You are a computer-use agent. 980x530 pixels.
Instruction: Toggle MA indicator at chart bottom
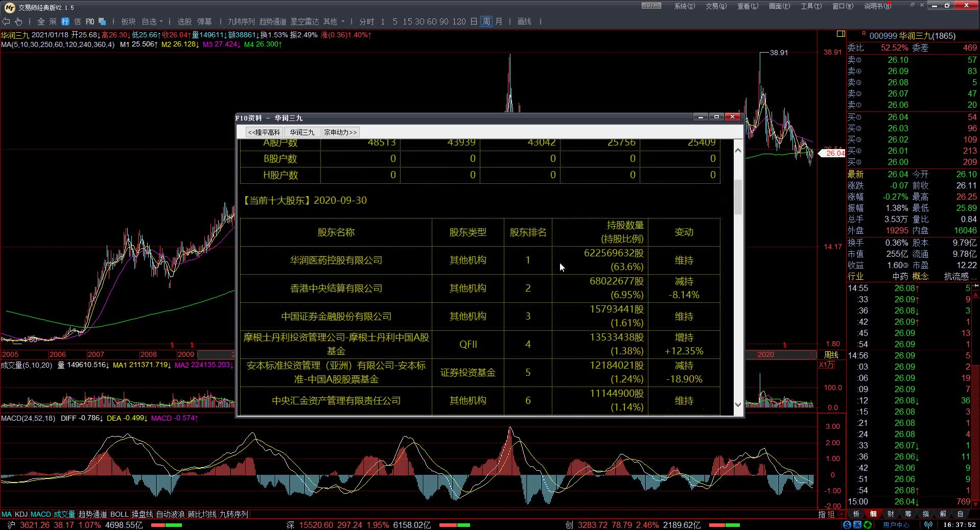[7, 514]
